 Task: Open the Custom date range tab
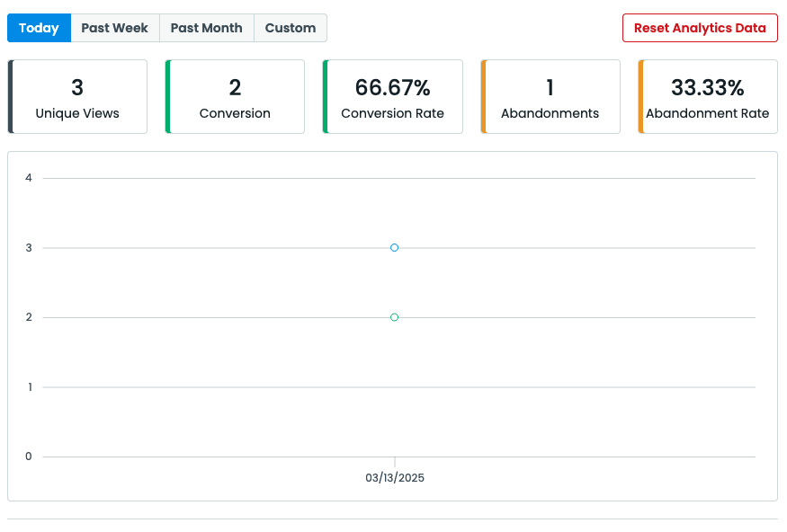point(290,28)
